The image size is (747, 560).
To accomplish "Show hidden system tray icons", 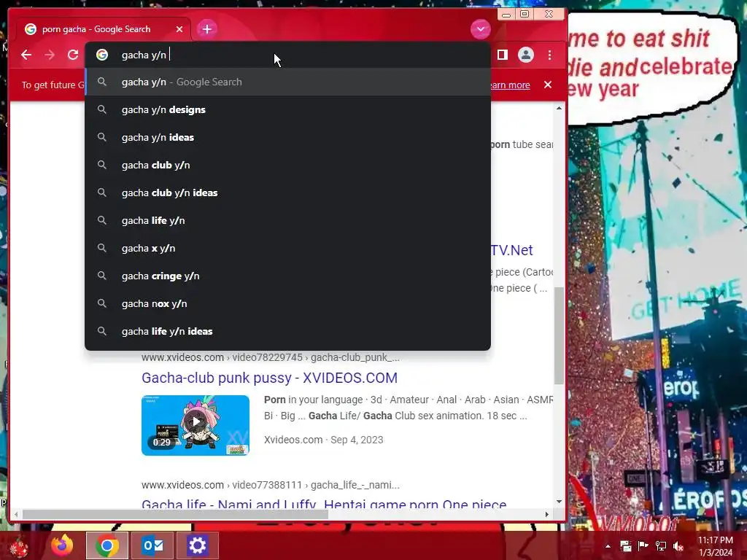I will pos(608,546).
